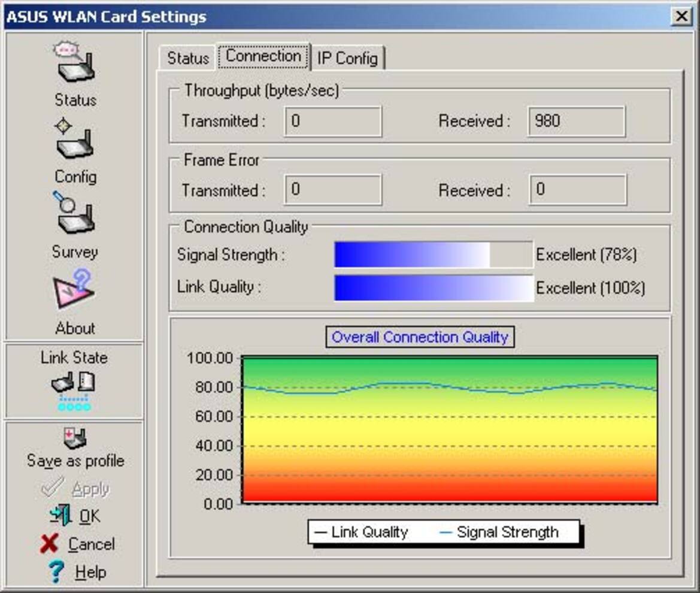Click the Signal Strength progress bar
The height and width of the screenshot is (593, 700).
click(x=434, y=255)
